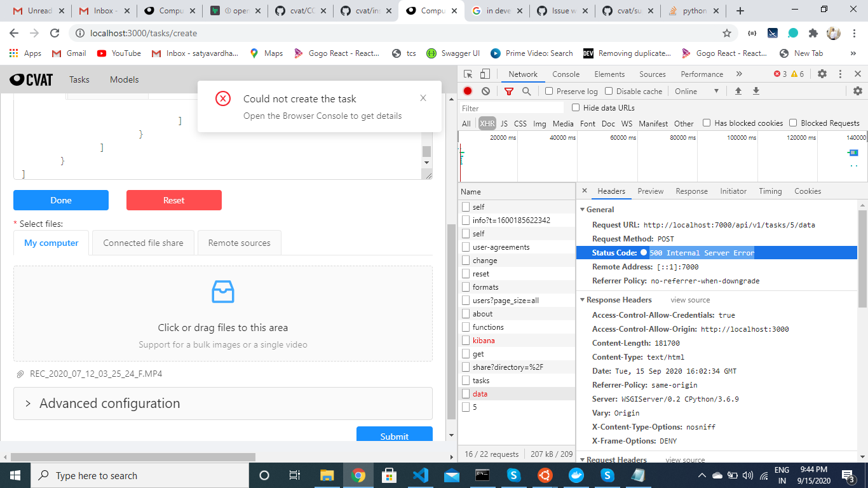Viewport: 868px width, 488px height.
Task: Switch to the Response tab
Action: click(691, 191)
